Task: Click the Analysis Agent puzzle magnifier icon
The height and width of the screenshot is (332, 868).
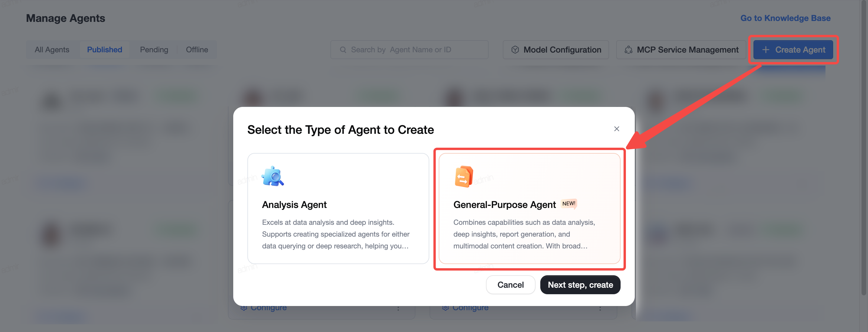Action: pos(273,176)
